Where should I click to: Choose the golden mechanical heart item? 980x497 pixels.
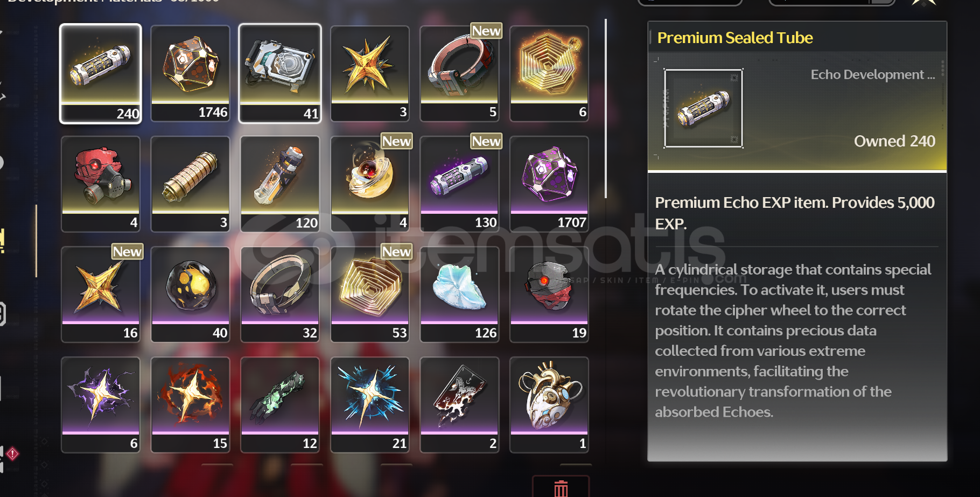tap(549, 405)
